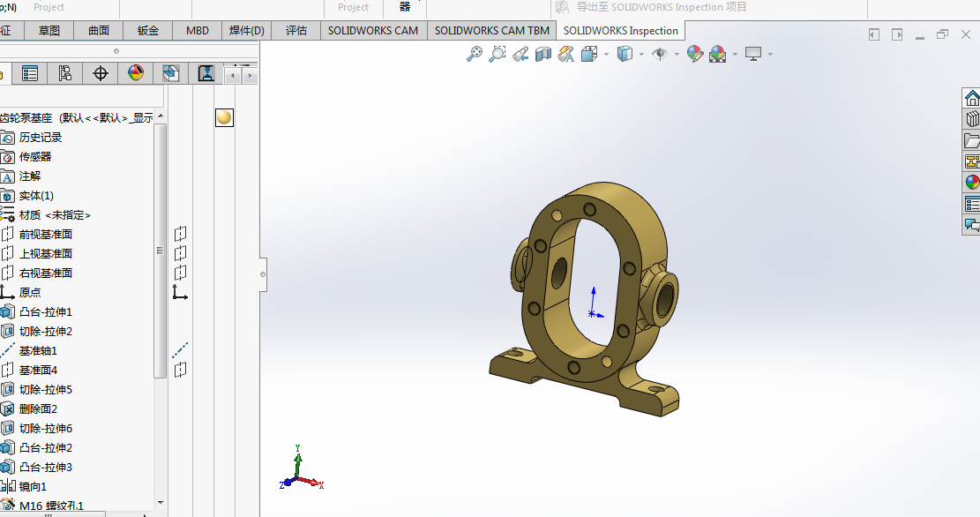Click the Edit Appearance color icon
980x517 pixels.
pos(694,55)
